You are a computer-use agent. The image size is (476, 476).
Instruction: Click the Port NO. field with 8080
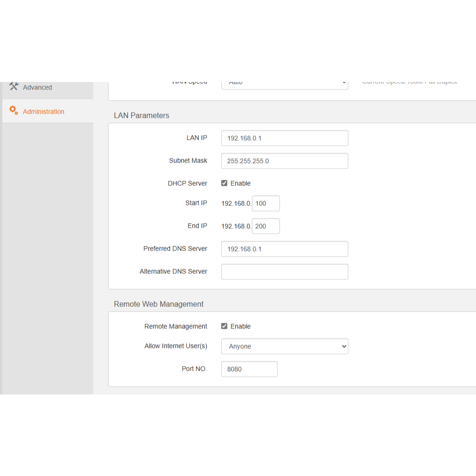(x=249, y=369)
